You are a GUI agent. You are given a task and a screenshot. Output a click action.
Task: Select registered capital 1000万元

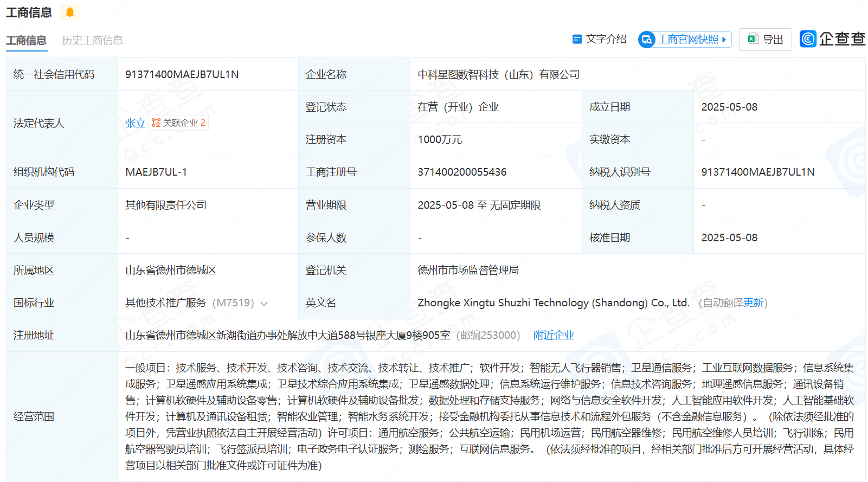[x=440, y=139]
